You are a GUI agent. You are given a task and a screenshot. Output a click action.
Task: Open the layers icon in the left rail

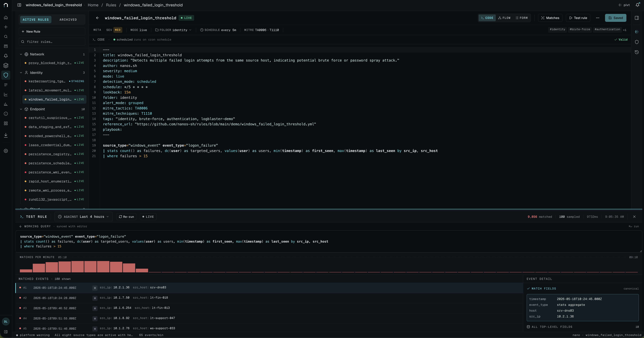coord(6,66)
